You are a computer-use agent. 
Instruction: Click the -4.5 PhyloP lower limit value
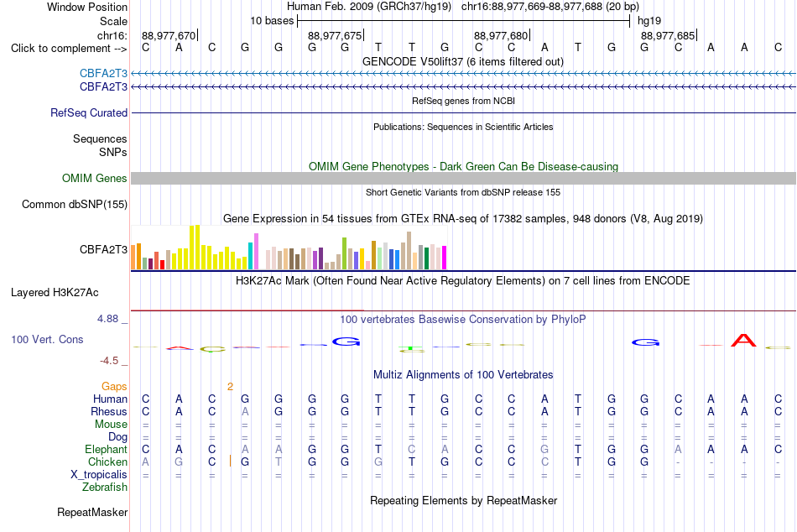point(109,361)
